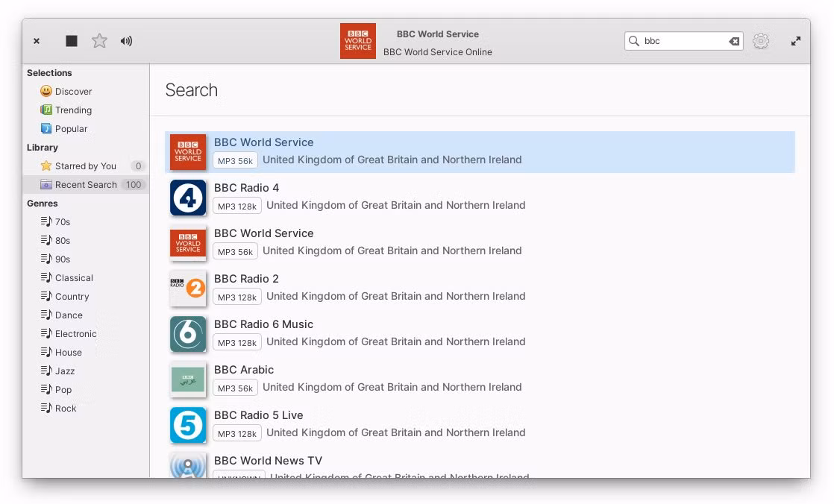
Task: Open the volume control speaker icon
Action: (x=126, y=41)
